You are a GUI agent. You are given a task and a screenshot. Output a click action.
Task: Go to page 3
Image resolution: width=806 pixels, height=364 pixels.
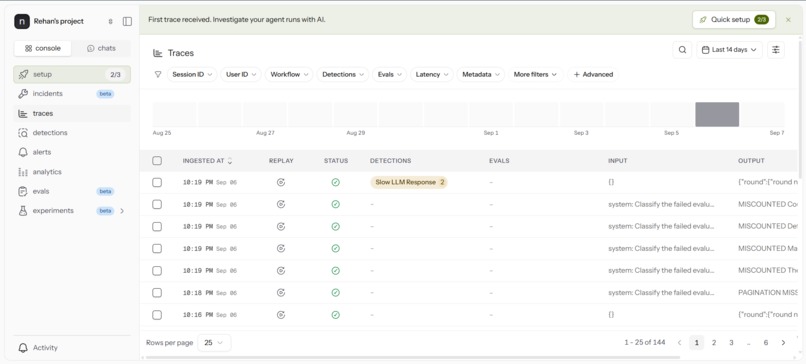click(x=731, y=342)
